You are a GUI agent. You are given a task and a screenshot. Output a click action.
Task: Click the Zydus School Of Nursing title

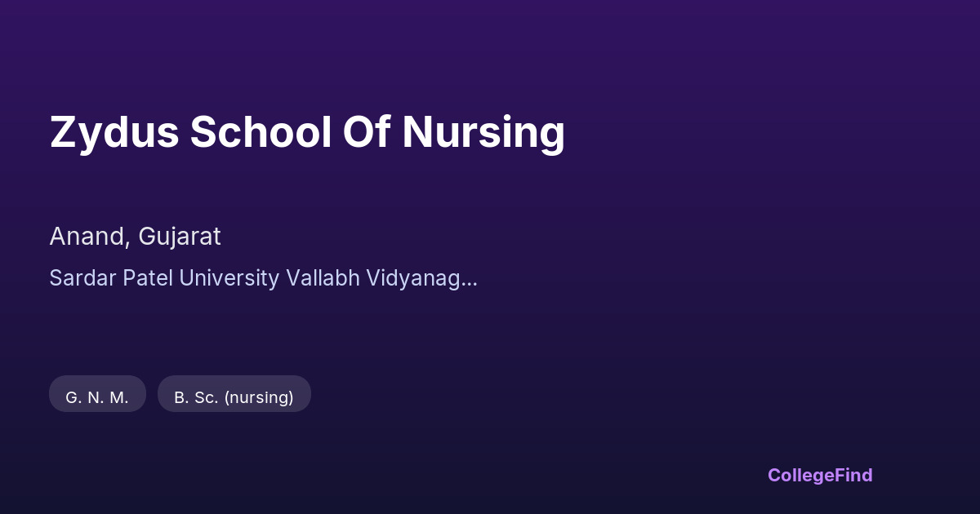[x=307, y=132]
